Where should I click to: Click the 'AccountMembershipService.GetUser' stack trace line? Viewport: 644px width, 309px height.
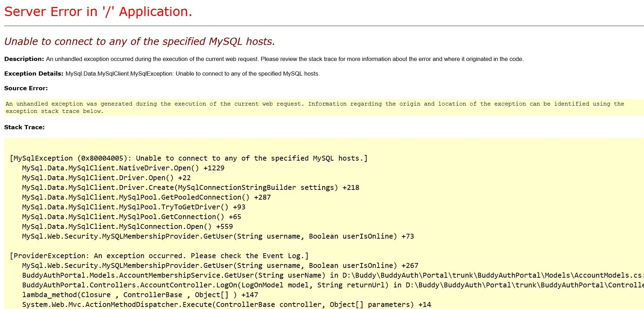coord(333,275)
